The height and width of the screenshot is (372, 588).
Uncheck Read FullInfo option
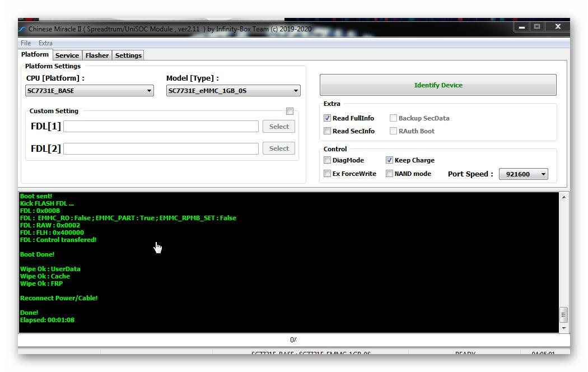[x=327, y=118]
